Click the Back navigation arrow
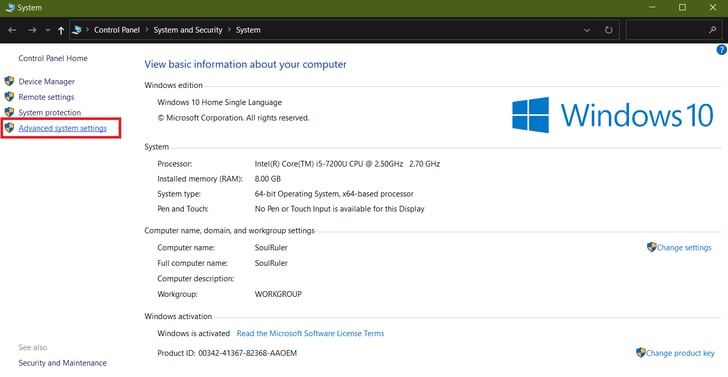 coord(12,30)
